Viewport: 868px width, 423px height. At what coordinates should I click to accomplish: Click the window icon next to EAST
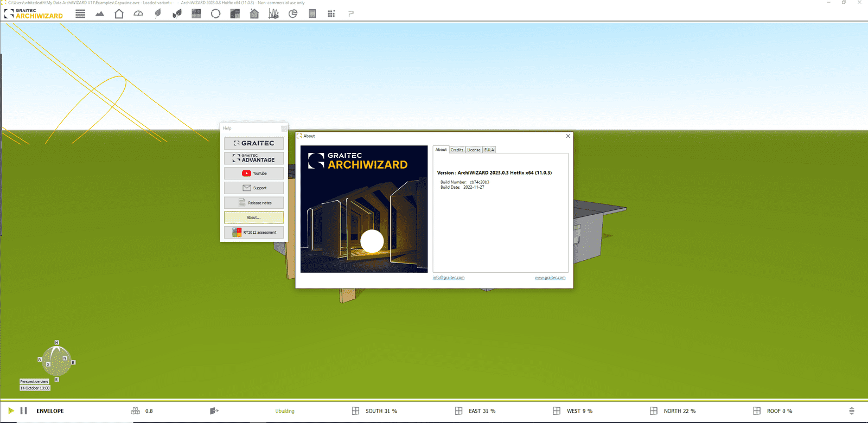(x=459, y=411)
